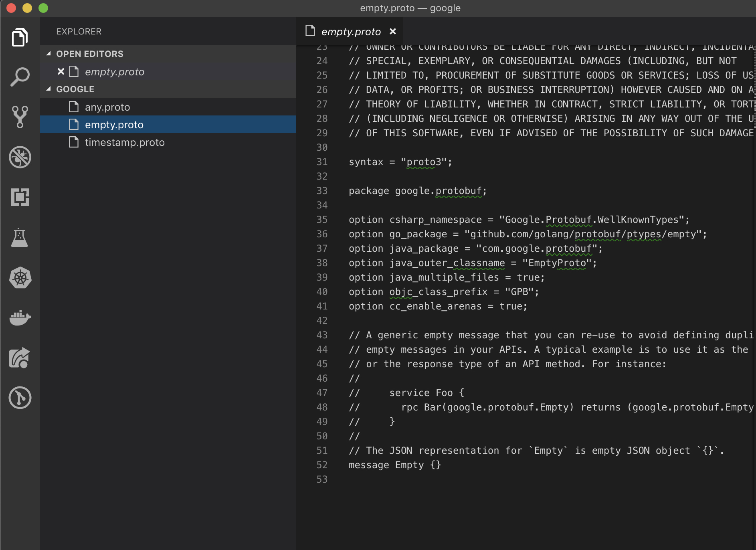Viewport: 756px width, 550px height.
Task: Collapse the GOOGLE folder section
Action: [x=49, y=89]
